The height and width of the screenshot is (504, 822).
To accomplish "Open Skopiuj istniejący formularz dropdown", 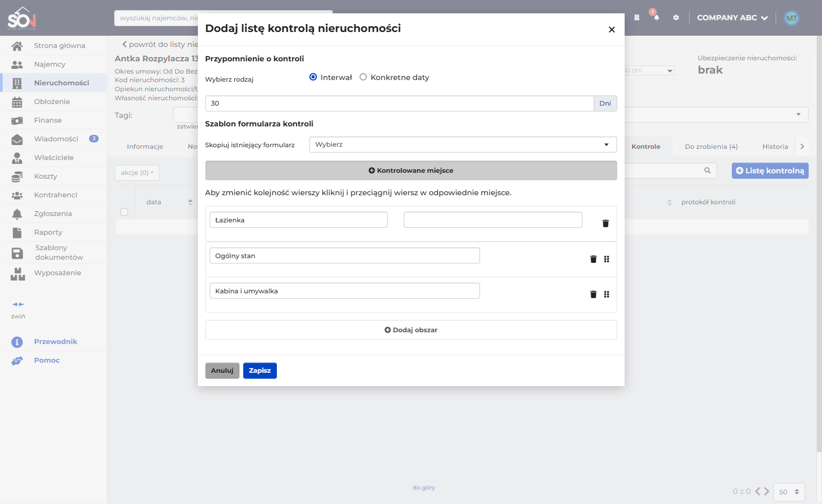I will (463, 145).
